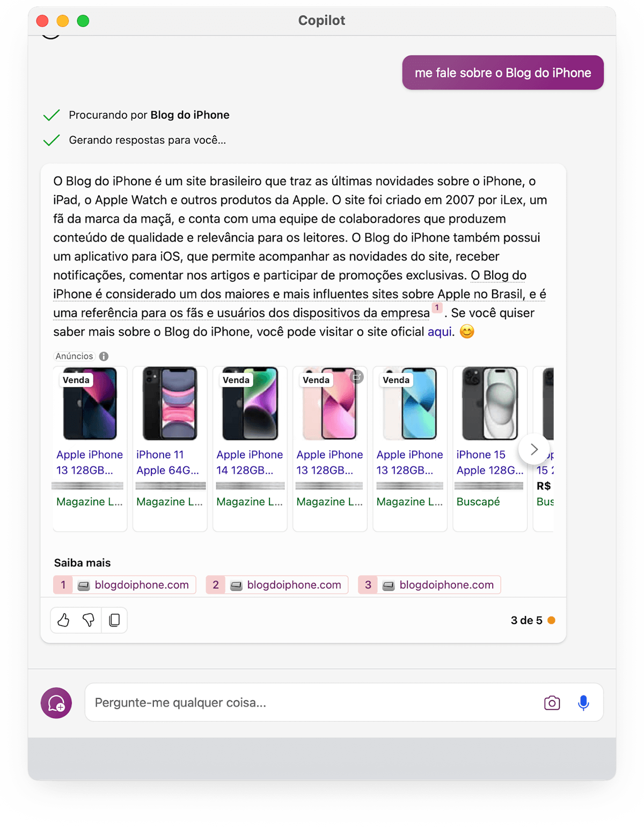Click the thumbs up like icon
Image resolution: width=644 pixels, height=837 pixels.
[63, 620]
